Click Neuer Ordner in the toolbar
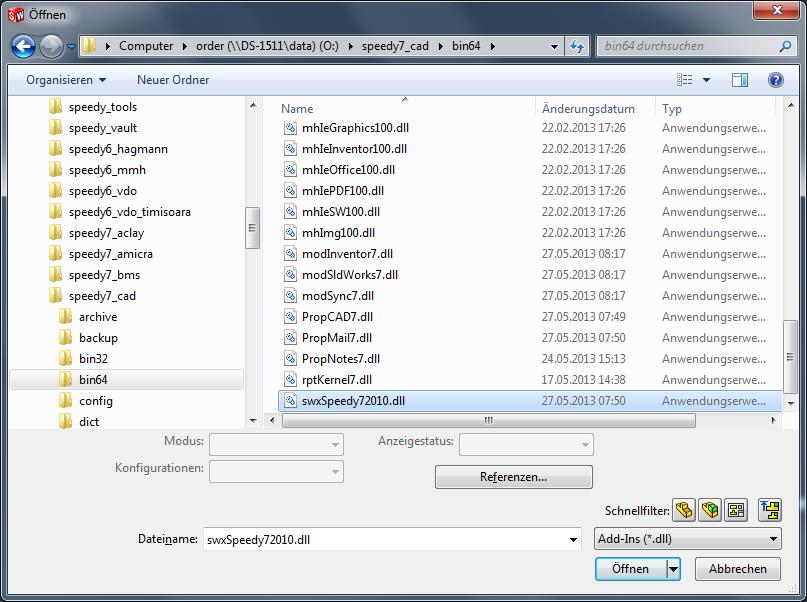The width and height of the screenshot is (807, 602). click(x=173, y=80)
